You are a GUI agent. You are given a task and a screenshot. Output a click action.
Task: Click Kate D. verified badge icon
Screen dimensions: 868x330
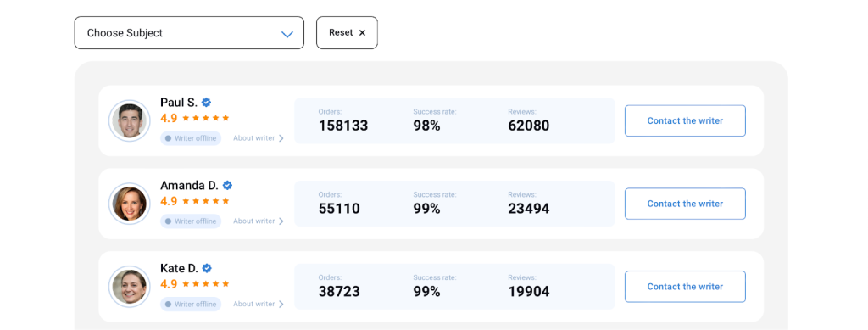[207, 269]
